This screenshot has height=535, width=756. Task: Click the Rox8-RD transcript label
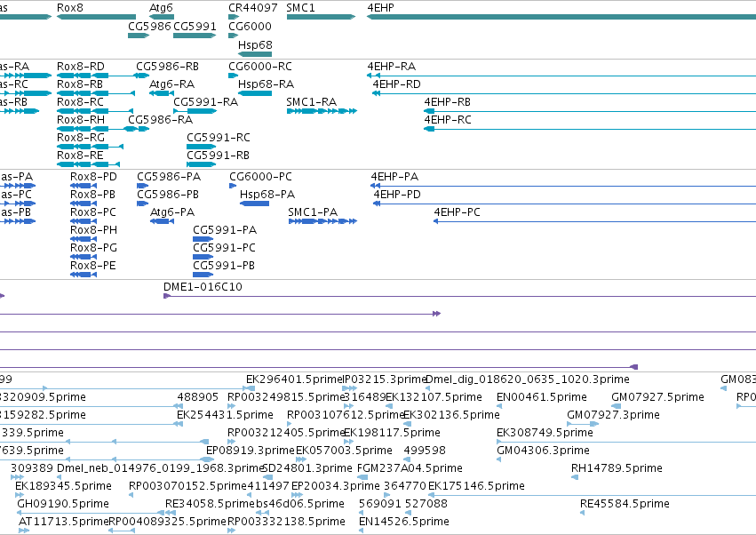tap(81, 66)
